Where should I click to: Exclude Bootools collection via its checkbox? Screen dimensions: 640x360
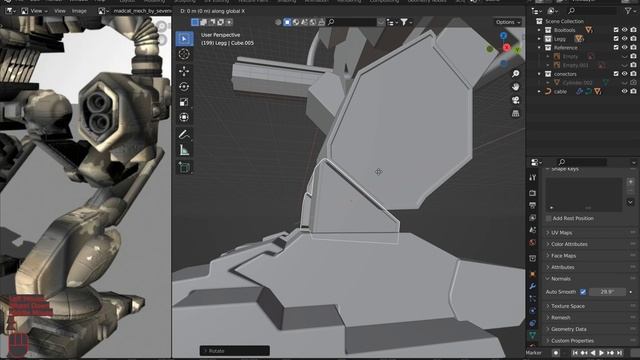click(x=616, y=30)
